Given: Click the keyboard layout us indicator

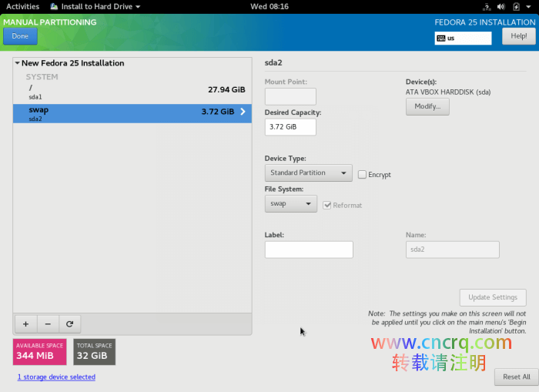Looking at the screenshot, I should click(463, 38).
